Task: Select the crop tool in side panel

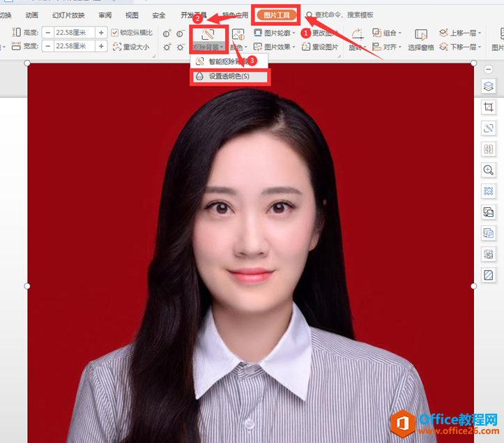Action: pyautogui.click(x=489, y=107)
